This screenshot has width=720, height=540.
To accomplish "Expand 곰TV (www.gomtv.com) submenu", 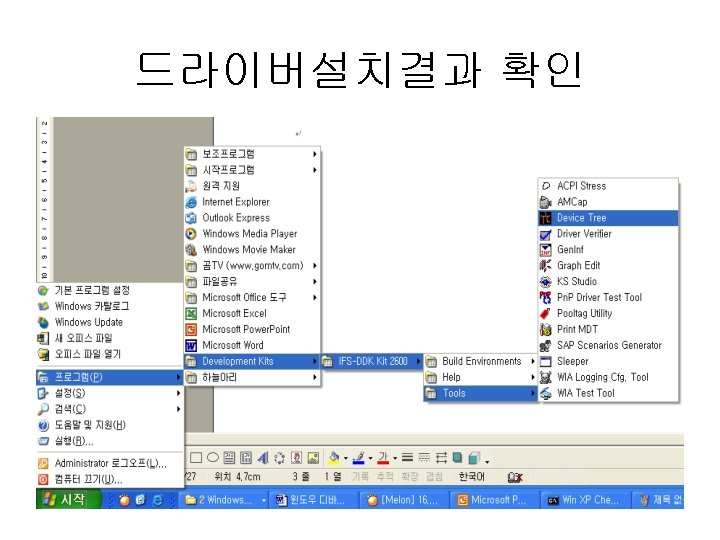I will [252, 266].
